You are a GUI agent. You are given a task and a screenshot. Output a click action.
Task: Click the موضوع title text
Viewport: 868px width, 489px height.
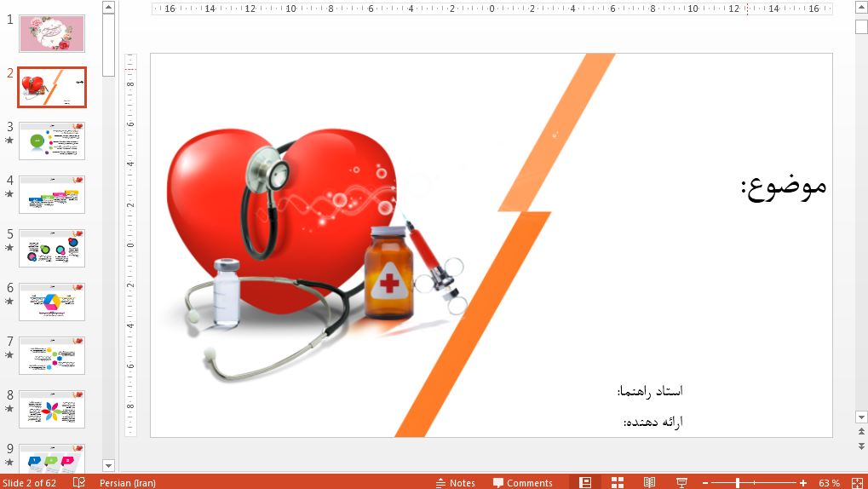click(783, 186)
